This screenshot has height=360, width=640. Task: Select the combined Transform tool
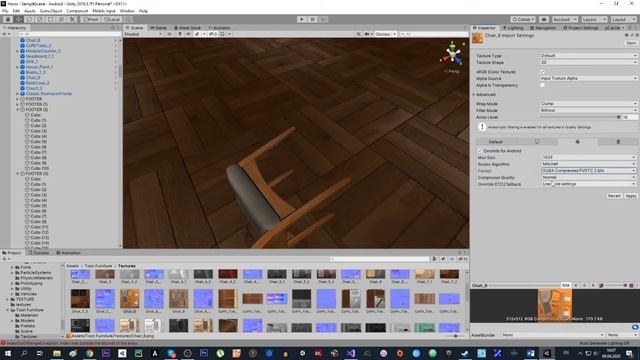pos(61,19)
